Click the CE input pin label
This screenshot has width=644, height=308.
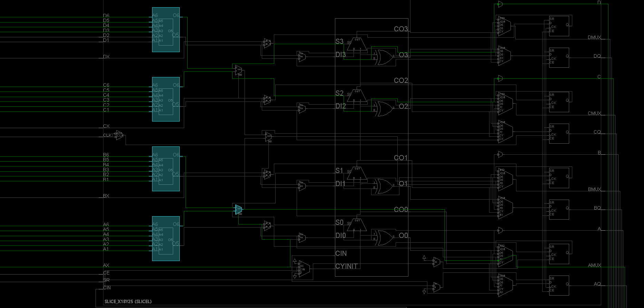click(x=106, y=273)
